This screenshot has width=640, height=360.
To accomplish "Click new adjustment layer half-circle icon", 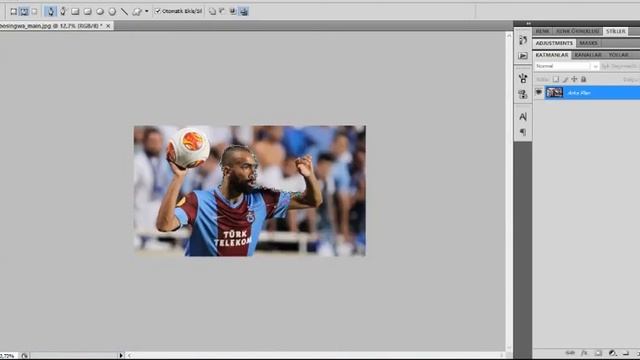I will (612, 353).
